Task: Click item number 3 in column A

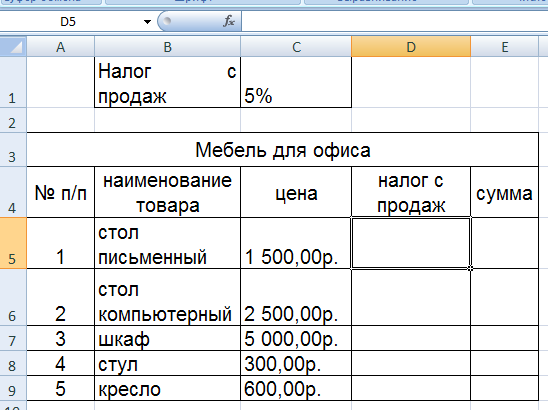Action: coord(60,338)
